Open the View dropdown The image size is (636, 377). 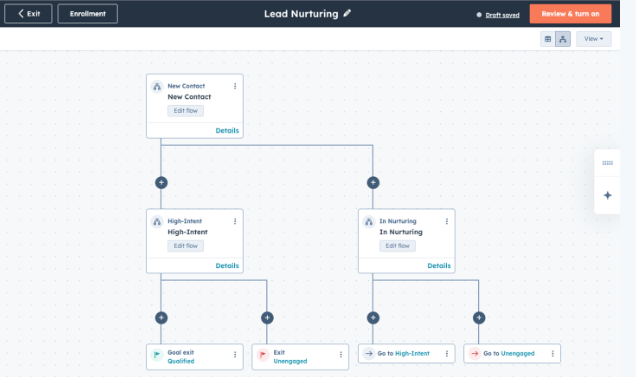593,39
